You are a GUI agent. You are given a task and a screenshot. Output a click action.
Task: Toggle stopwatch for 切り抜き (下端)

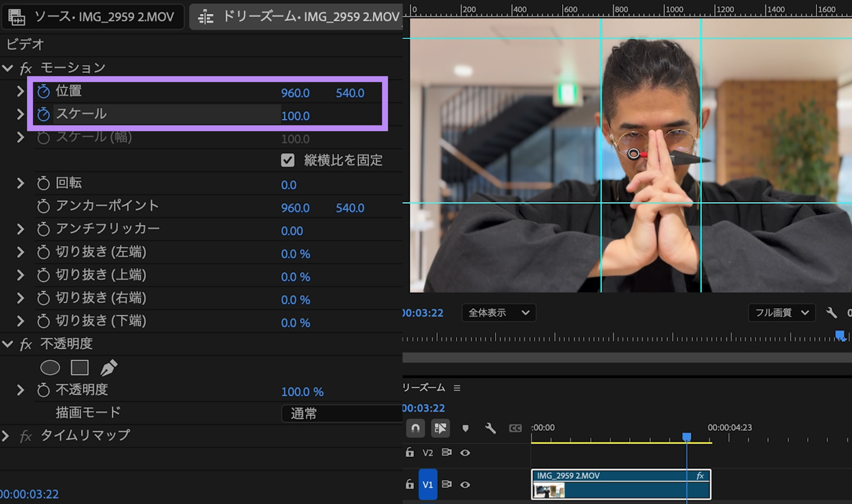click(43, 321)
